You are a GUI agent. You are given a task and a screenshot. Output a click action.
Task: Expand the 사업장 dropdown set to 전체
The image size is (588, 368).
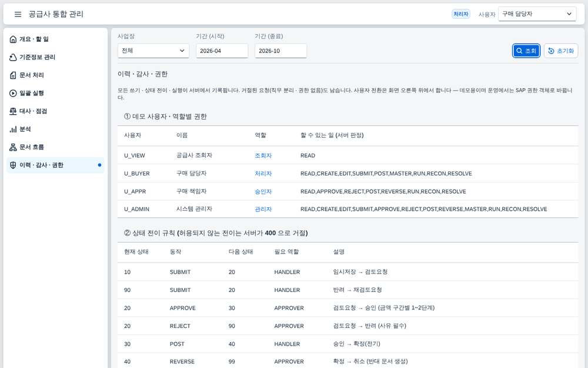pyautogui.click(x=153, y=51)
